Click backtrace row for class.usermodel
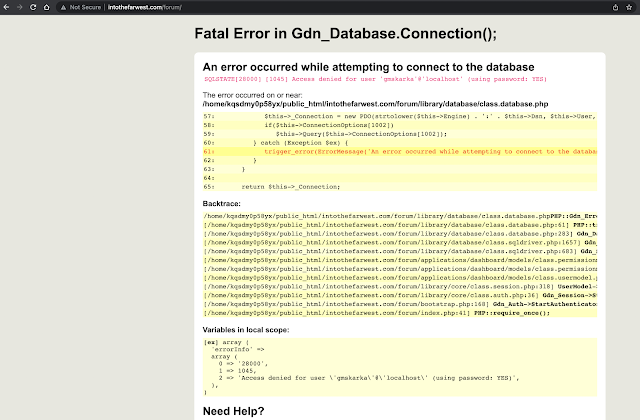The height and width of the screenshot is (420, 640). [x=400, y=278]
